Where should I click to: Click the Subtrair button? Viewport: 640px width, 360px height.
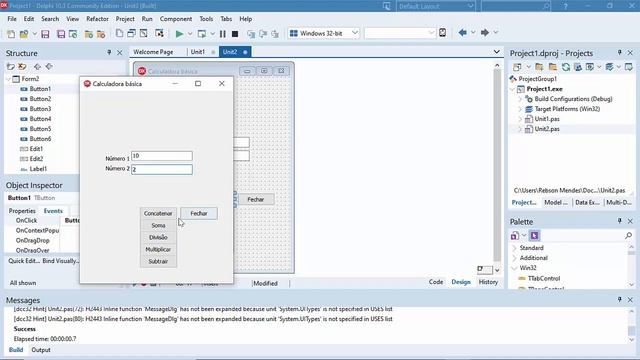[158, 261]
